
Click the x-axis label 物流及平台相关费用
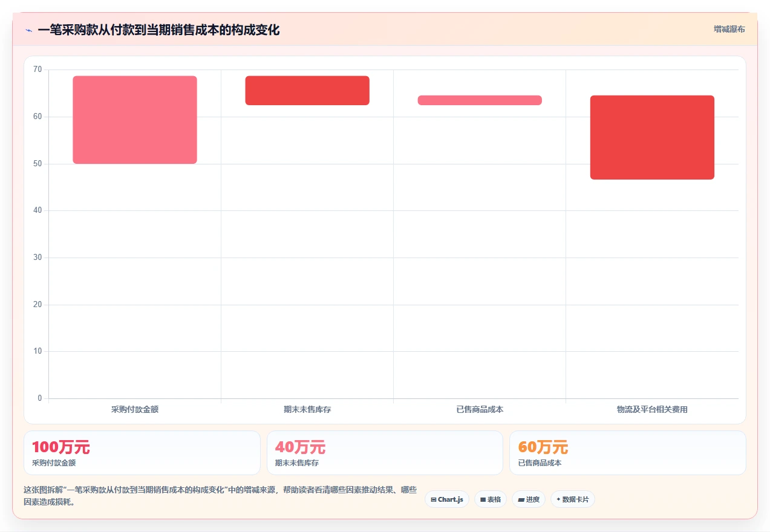pos(652,409)
